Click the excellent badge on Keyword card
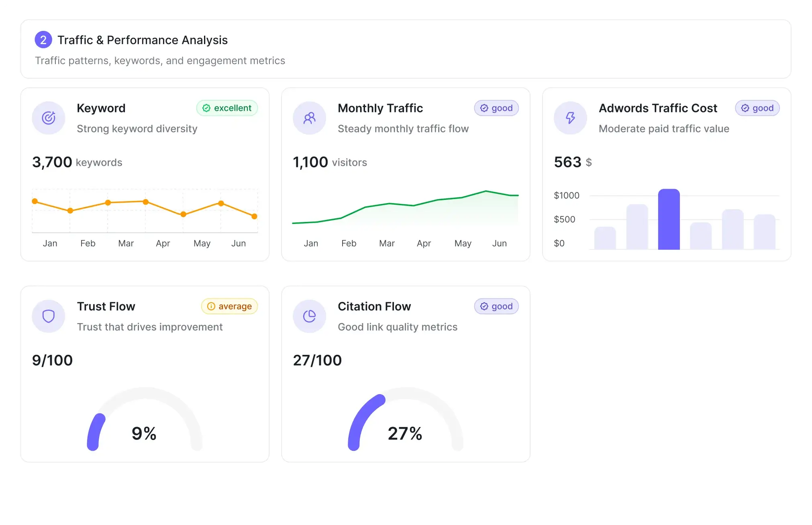Viewport: 812px width, 525px height. click(x=227, y=108)
